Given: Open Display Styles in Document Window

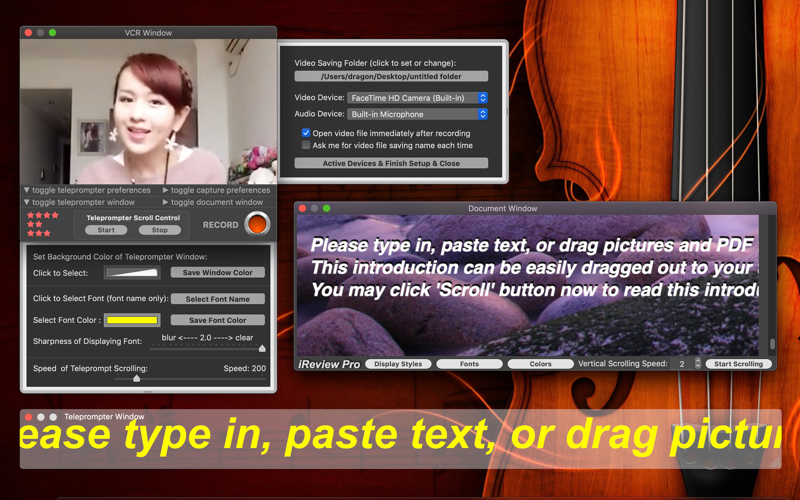Looking at the screenshot, I should point(398,364).
